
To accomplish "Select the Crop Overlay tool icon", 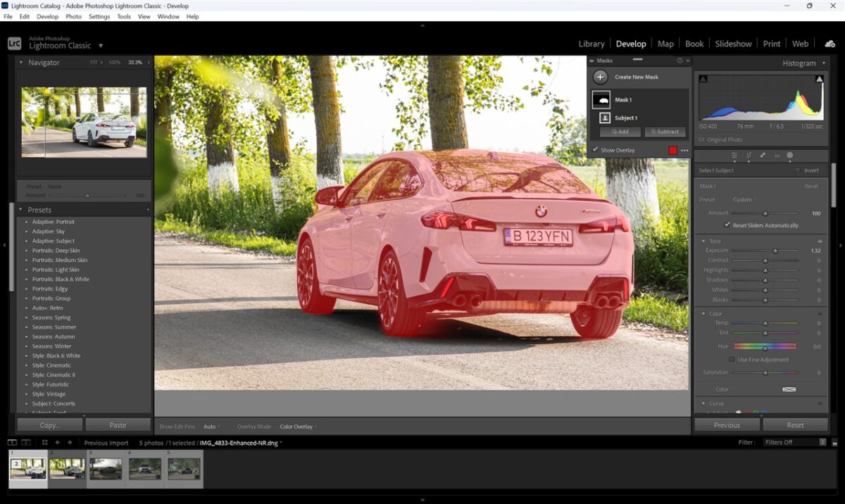I will (749, 155).
